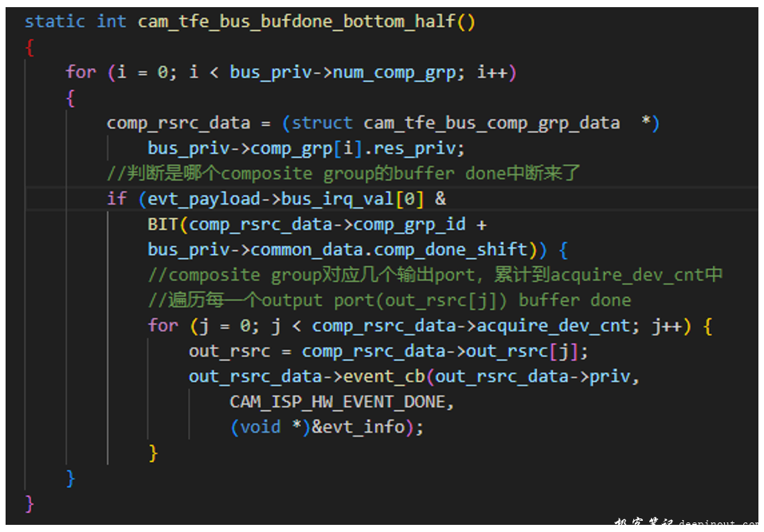Click the static keyword on first line
The height and width of the screenshot is (532, 764).
(55, 22)
